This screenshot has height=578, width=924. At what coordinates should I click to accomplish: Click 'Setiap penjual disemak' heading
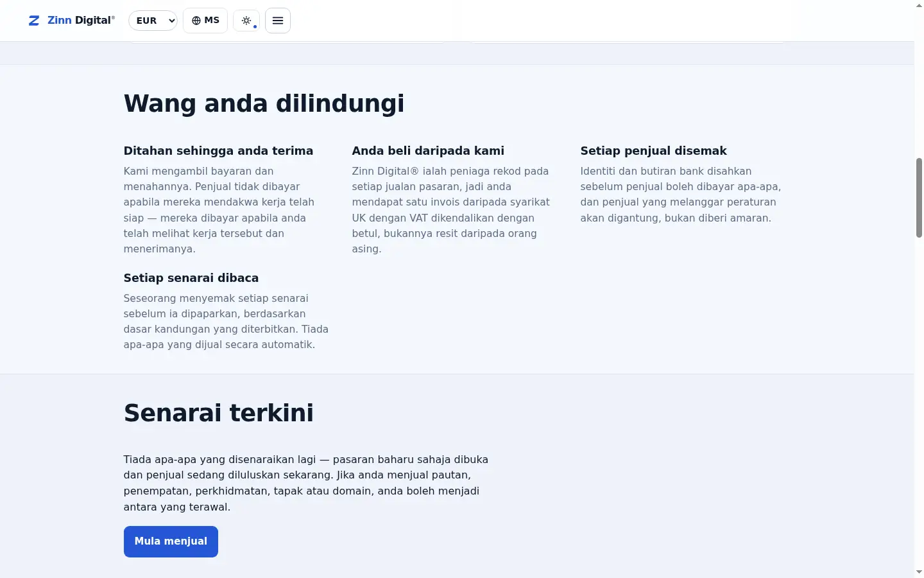pyautogui.click(x=653, y=151)
